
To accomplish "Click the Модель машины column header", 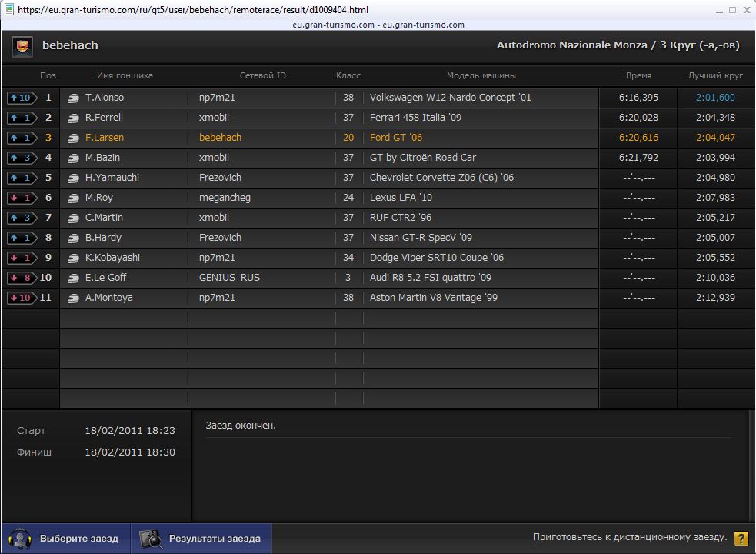I will pyautogui.click(x=481, y=75).
